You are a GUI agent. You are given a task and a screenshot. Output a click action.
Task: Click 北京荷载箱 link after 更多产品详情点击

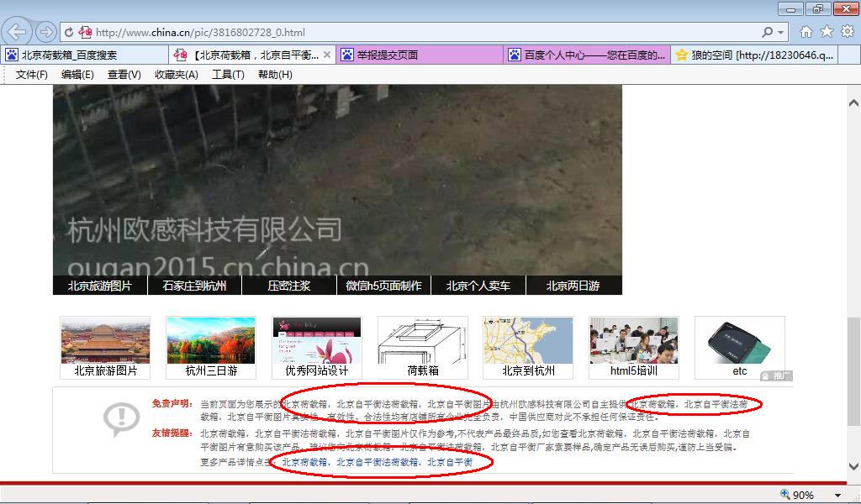pos(304,462)
